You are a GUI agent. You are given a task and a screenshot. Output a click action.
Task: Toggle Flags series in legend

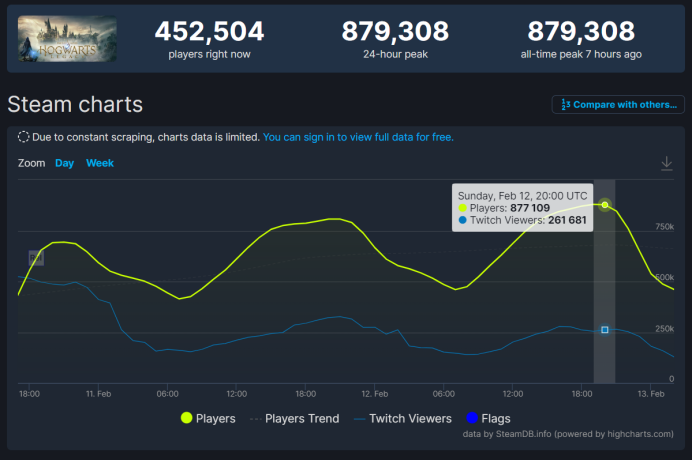pos(488,418)
